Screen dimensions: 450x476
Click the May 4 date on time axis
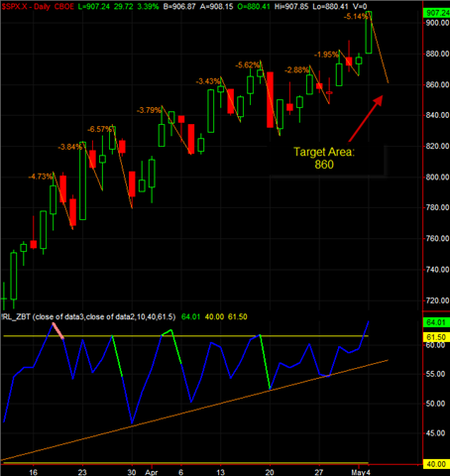coord(360,472)
